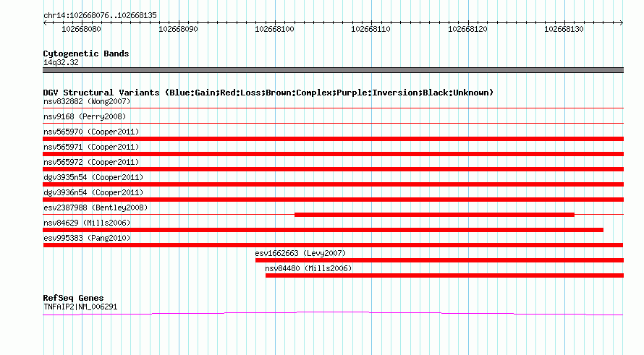Image resolution: width=644 pixels, height=355 pixels.
Task: Click the gray 14q32.32 cytogenetic band bar
Action: pos(333,70)
